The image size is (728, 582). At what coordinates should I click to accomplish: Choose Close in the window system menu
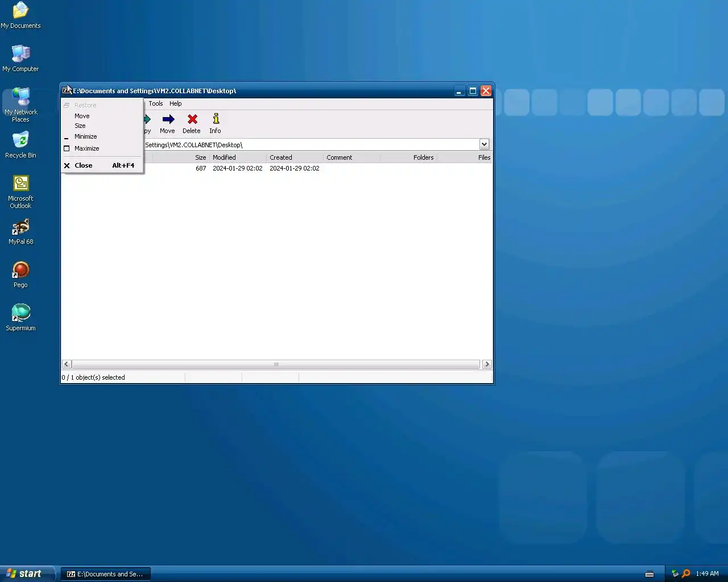coord(102,165)
